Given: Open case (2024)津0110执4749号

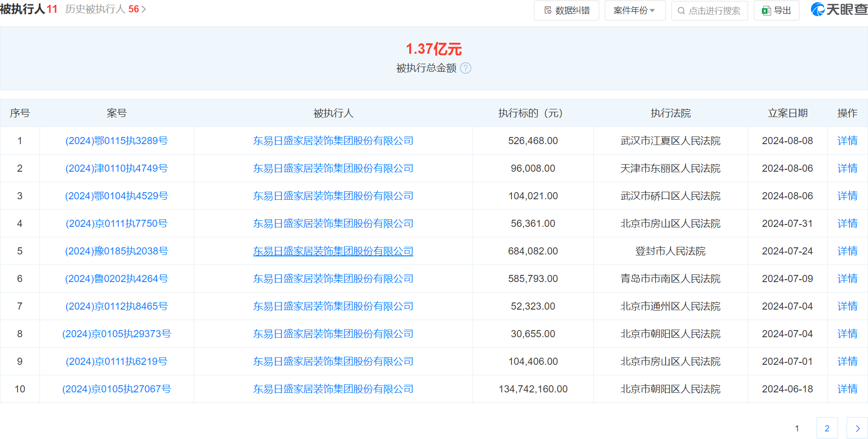Looking at the screenshot, I should pyautogui.click(x=117, y=168).
